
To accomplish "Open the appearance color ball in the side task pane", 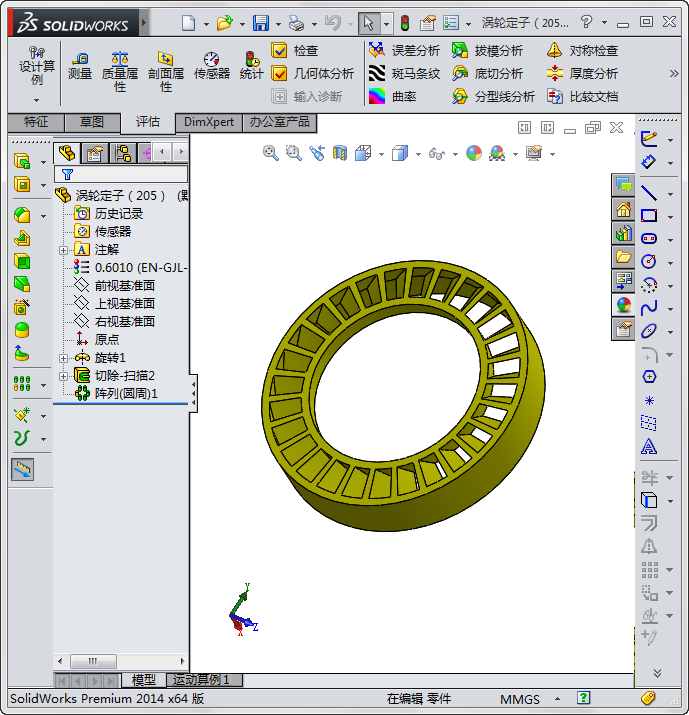I will 623,305.
